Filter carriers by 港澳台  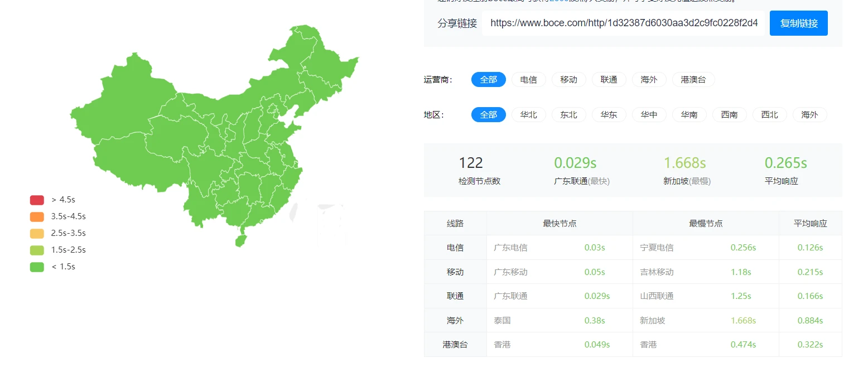tap(693, 80)
